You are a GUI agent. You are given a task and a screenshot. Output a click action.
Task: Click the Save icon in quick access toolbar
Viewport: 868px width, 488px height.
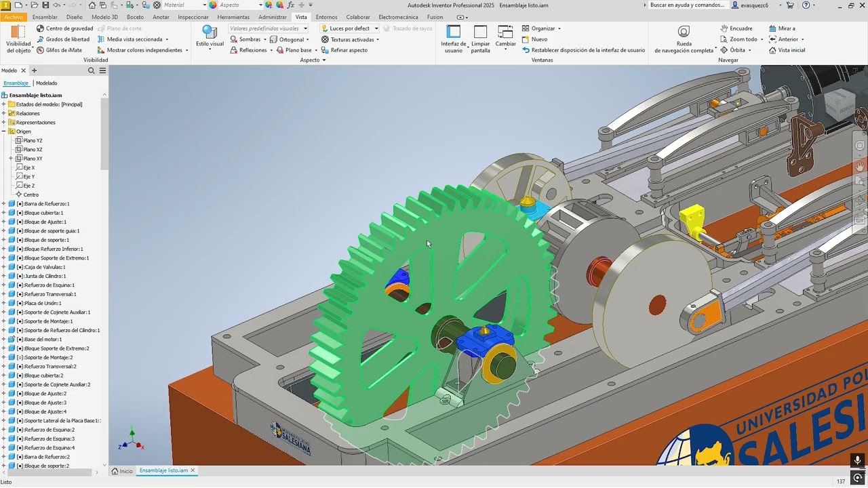[x=45, y=5]
